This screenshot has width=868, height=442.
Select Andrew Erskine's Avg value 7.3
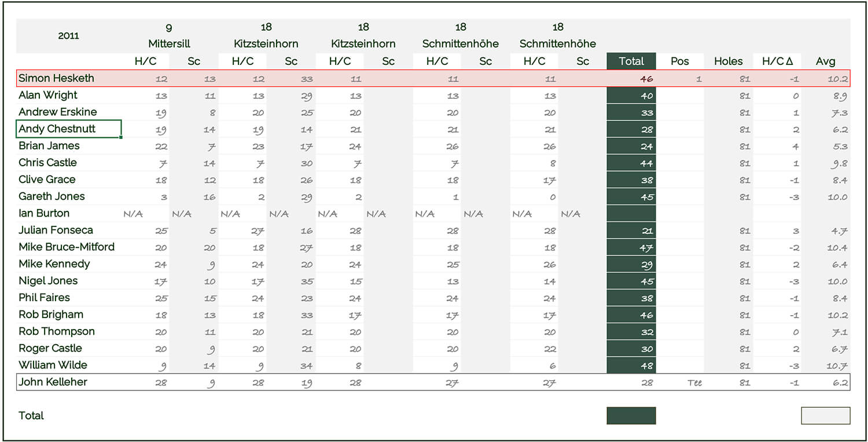click(x=839, y=112)
